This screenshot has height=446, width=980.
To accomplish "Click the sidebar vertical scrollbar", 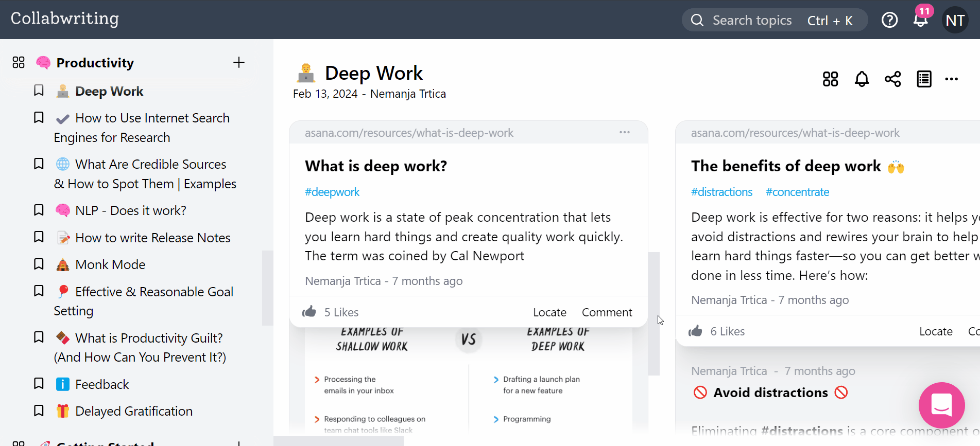I will pos(267,288).
